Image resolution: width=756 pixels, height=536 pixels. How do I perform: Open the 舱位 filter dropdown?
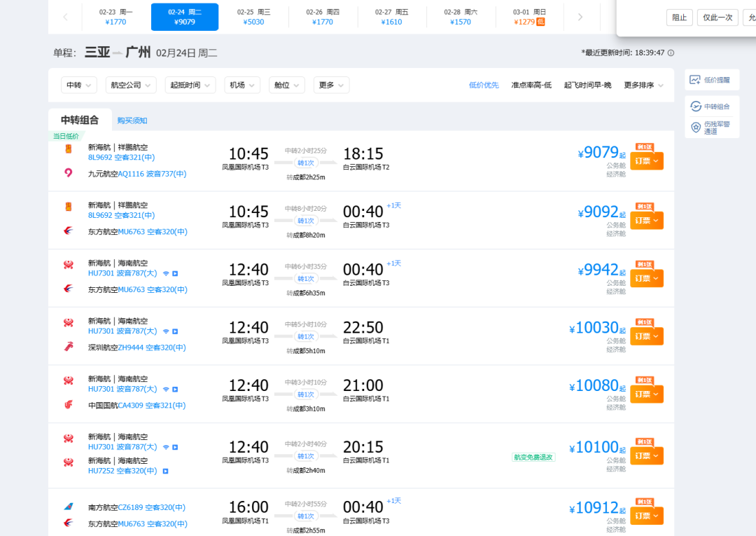(286, 85)
